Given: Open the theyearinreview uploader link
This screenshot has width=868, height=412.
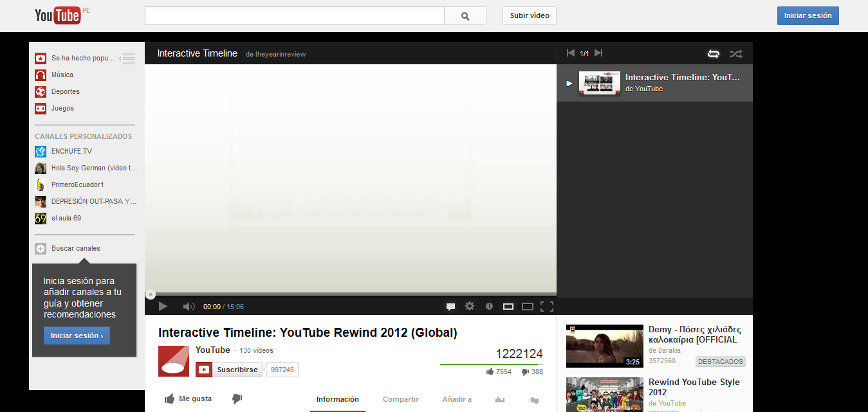Looking at the screenshot, I should point(281,54).
